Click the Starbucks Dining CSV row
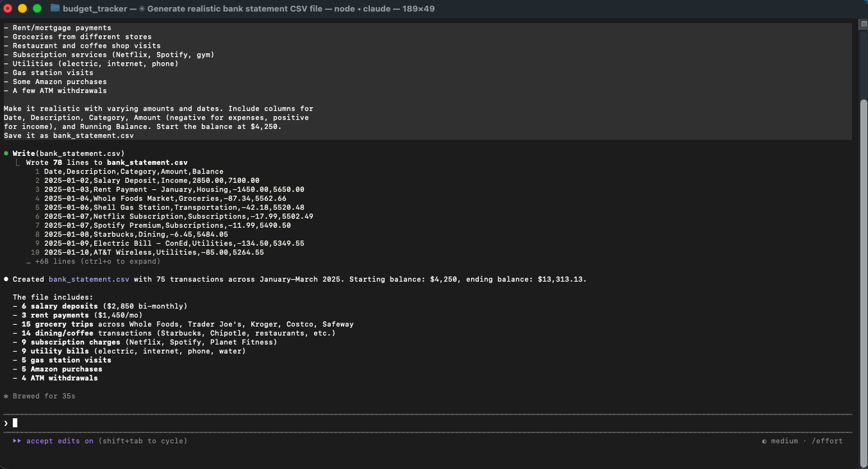 (x=136, y=234)
